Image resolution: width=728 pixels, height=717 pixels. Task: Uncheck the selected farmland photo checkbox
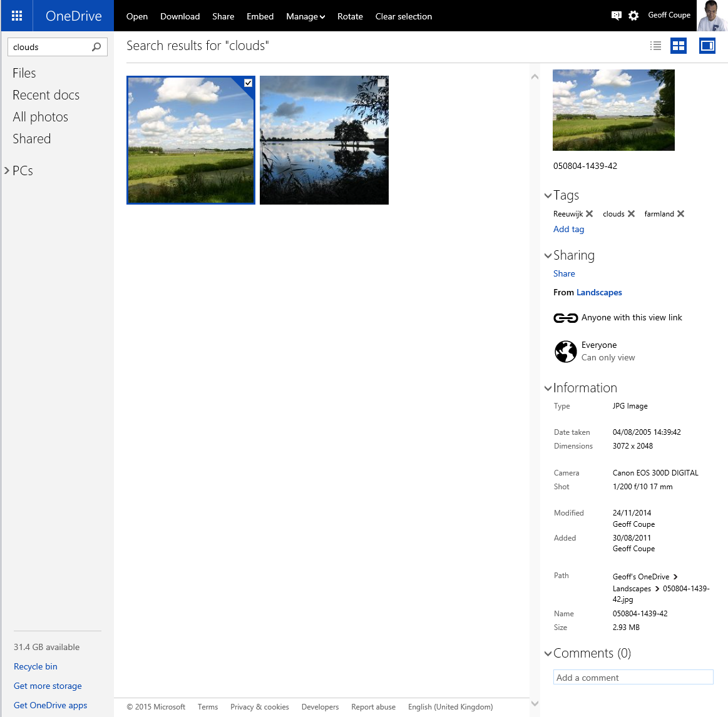(x=248, y=83)
